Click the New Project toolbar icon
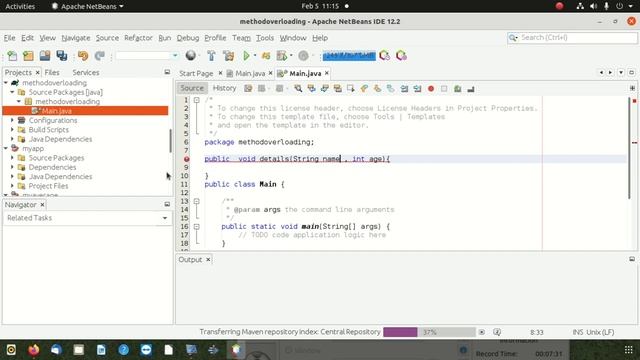The image size is (640, 360). tap(28, 56)
